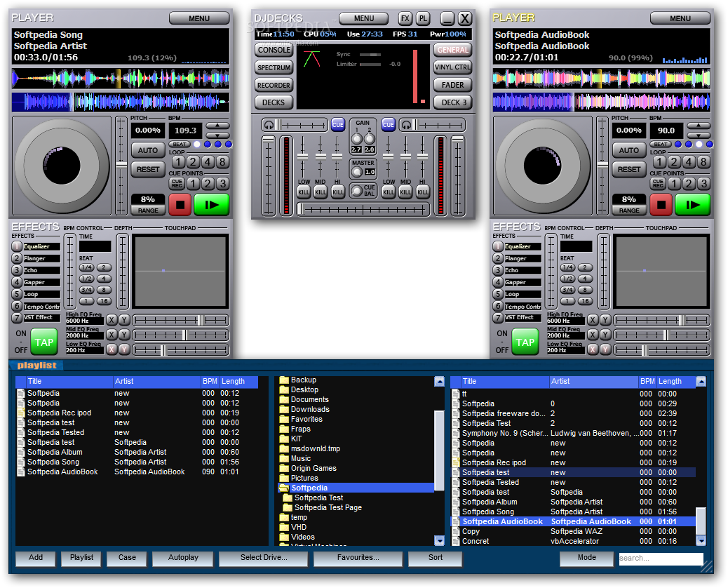This screenshot has width=728, height=588.
Task: Open the Softpedia Test folder
Action: (318, 498)
